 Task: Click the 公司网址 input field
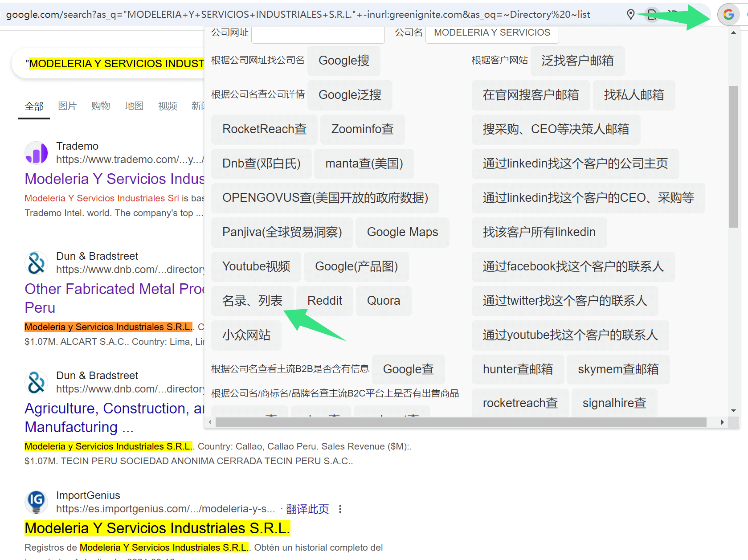click(318, 34)
